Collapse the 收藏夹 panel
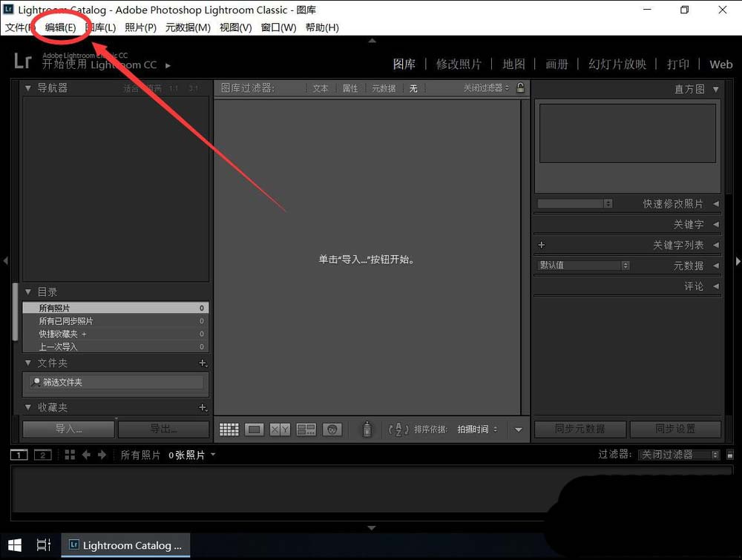This screenshot has width=742, height=560. (x=28, y=407)
